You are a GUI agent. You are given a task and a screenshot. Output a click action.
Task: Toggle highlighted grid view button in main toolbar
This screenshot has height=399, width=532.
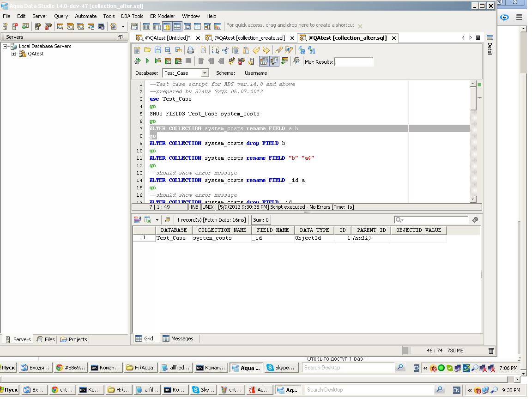click(x=177, y=26)
